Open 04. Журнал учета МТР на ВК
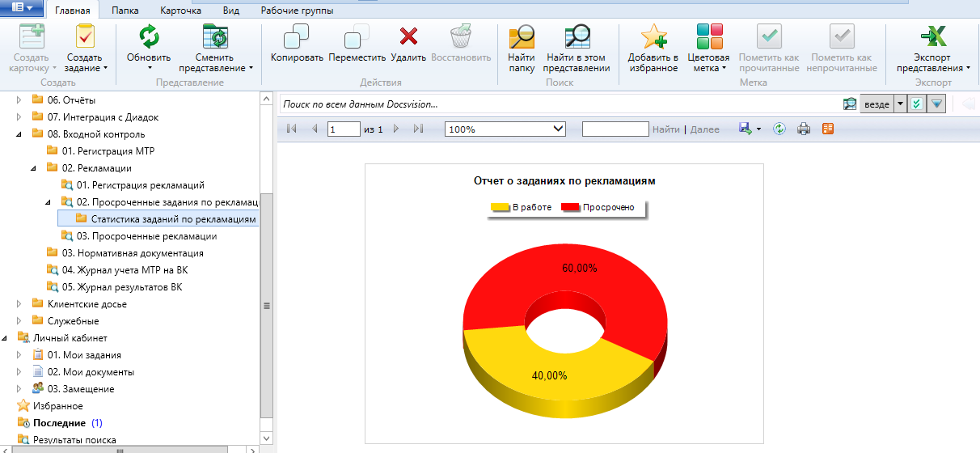980x453 pixels. click(125, 270)
